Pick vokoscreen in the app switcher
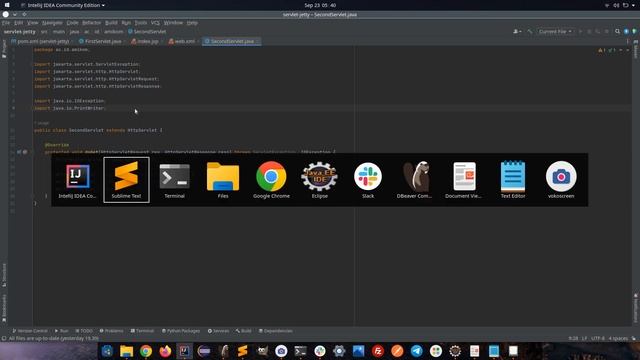Screen dimensions: 640x360 click(561, 180)
